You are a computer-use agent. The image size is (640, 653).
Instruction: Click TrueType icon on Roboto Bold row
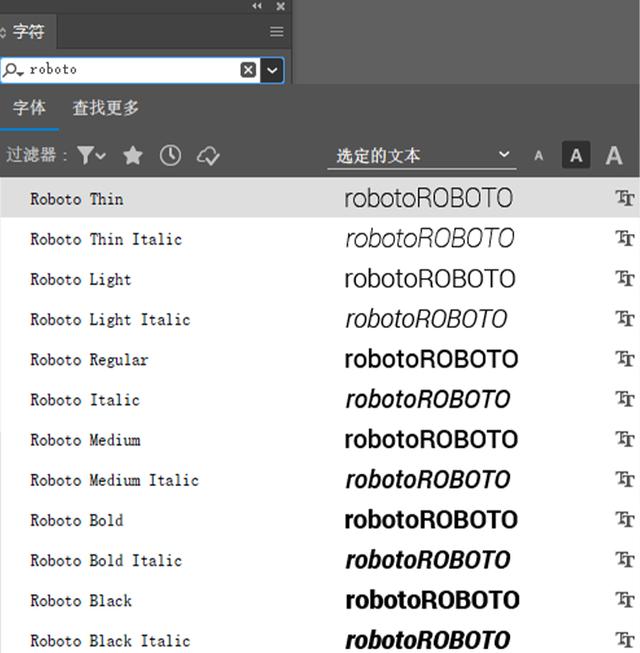(625, 519)
